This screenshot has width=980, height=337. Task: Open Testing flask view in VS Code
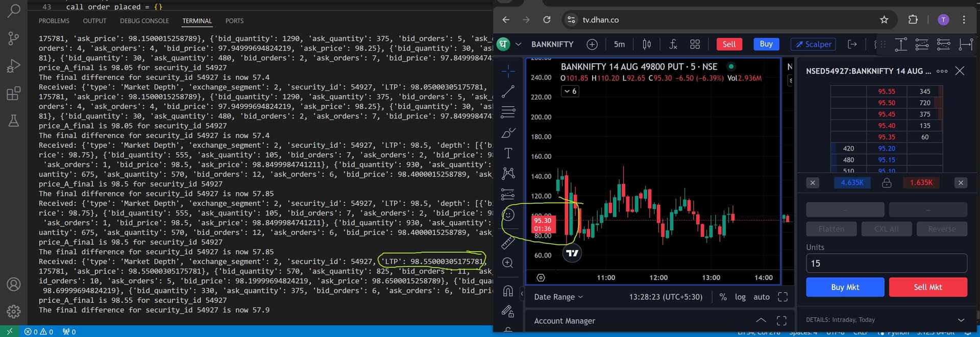pyautogui.click(x=14, y=121)
